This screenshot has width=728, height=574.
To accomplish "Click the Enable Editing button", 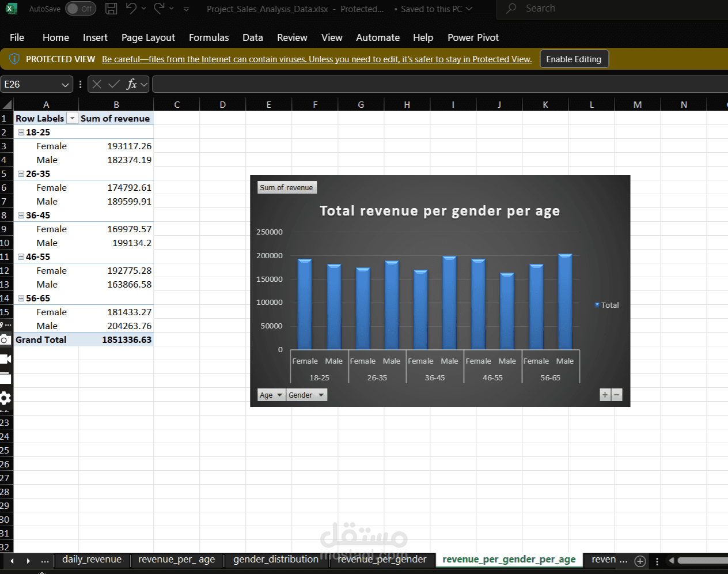I will tap(574, 59).
